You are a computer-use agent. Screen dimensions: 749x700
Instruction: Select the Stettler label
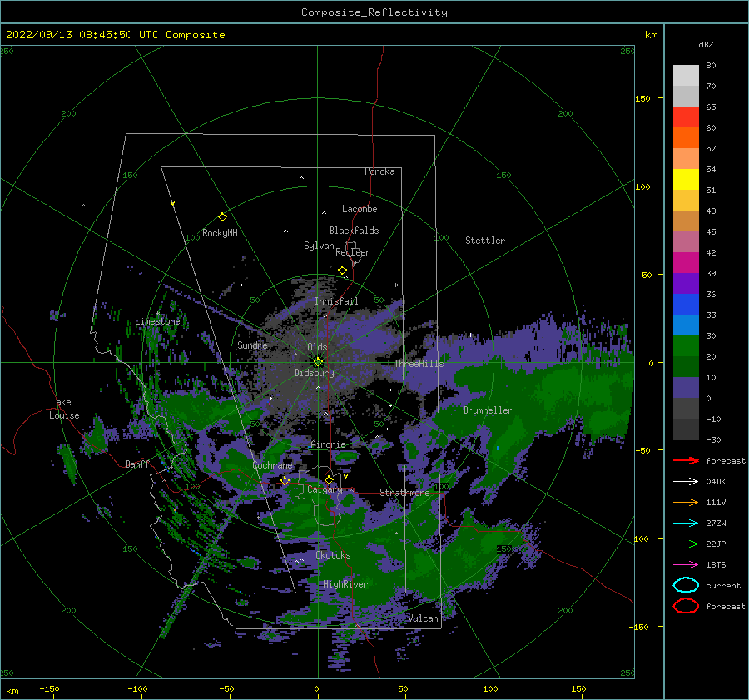485,241
